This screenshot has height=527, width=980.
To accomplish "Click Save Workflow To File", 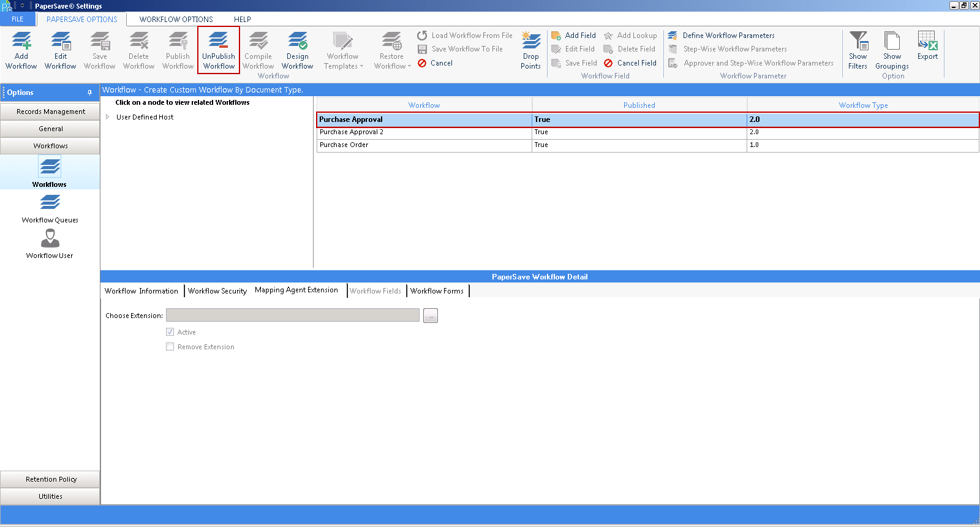I will (460, 49).
